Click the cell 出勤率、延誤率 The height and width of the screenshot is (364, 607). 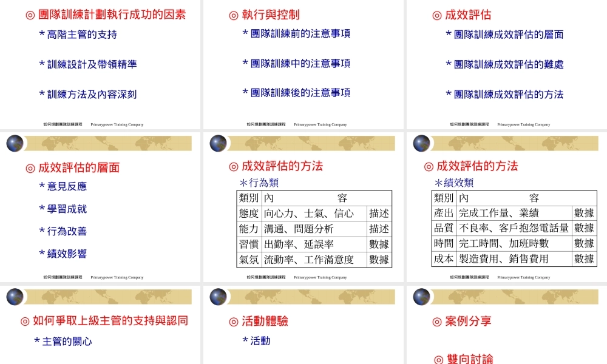click(314, 244)
